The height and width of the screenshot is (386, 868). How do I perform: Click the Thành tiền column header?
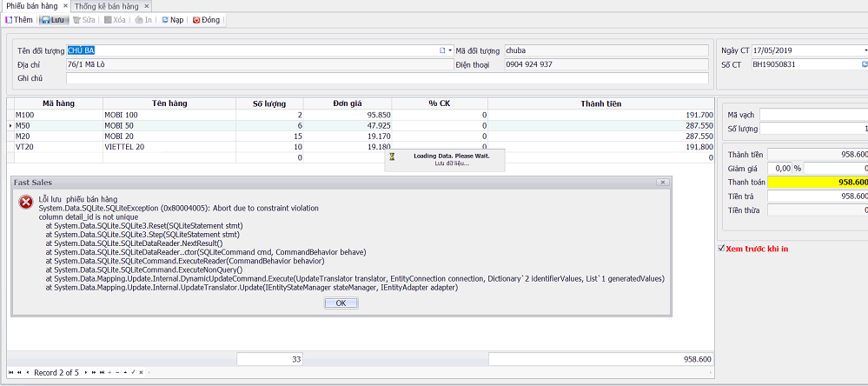coord(600,103)
